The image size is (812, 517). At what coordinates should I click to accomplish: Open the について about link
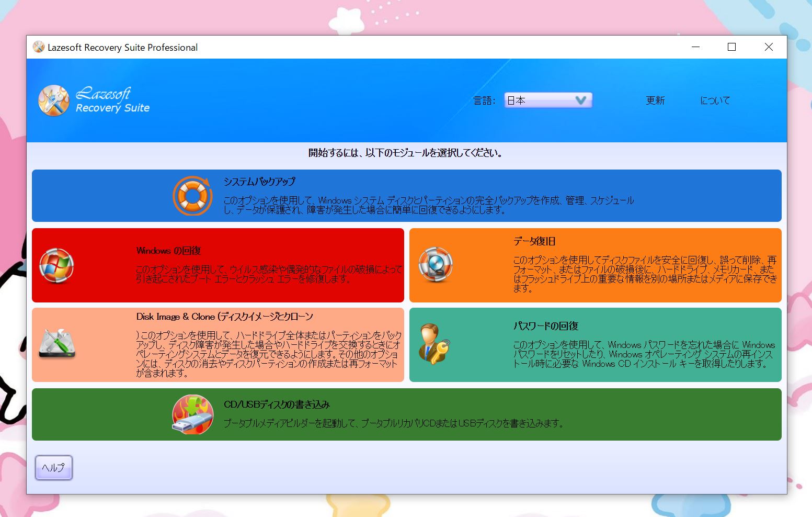coord(715,100)
